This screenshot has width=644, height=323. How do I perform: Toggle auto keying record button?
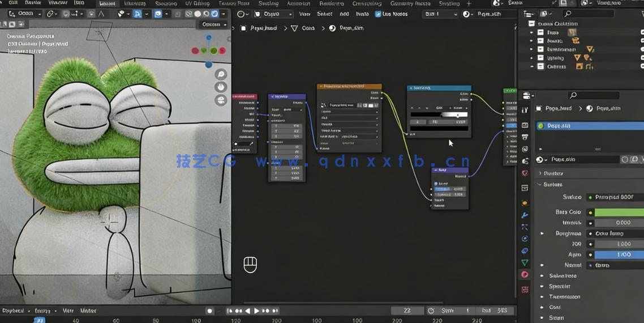click(x=209, y=311)
